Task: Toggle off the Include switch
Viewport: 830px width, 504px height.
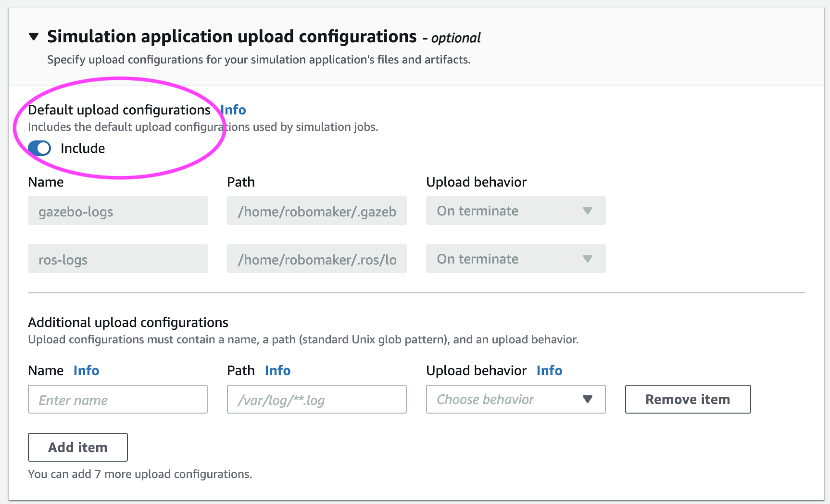Action: [39, 148]
